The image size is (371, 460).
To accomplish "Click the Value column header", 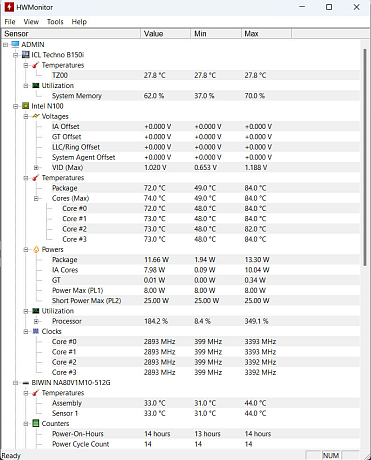I will pos(165,34).
